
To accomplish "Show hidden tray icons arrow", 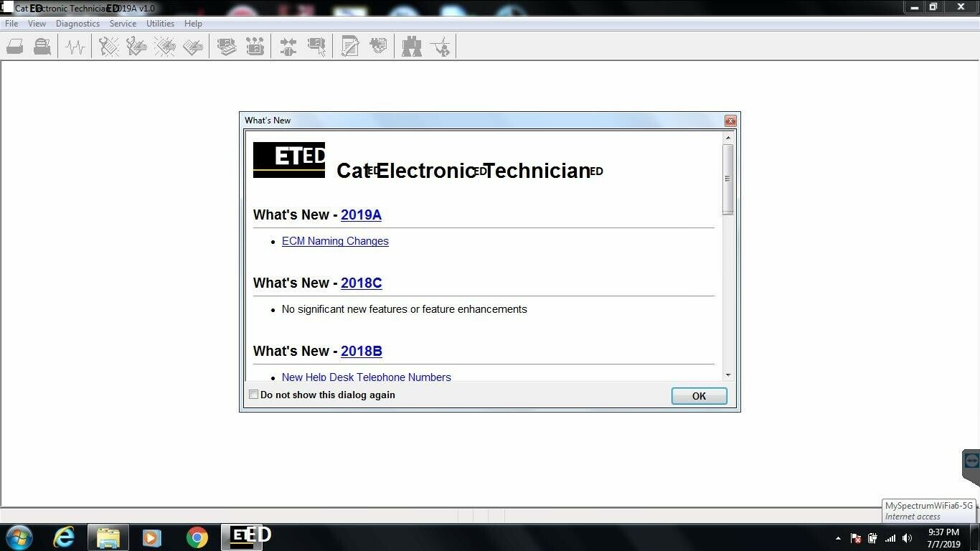I will click(838, 538).
